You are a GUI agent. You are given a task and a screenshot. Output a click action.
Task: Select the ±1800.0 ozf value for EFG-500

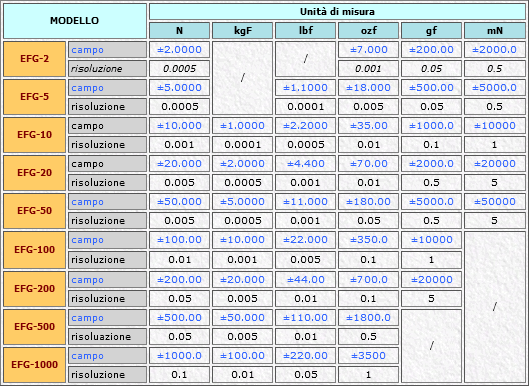pos(369,318)
